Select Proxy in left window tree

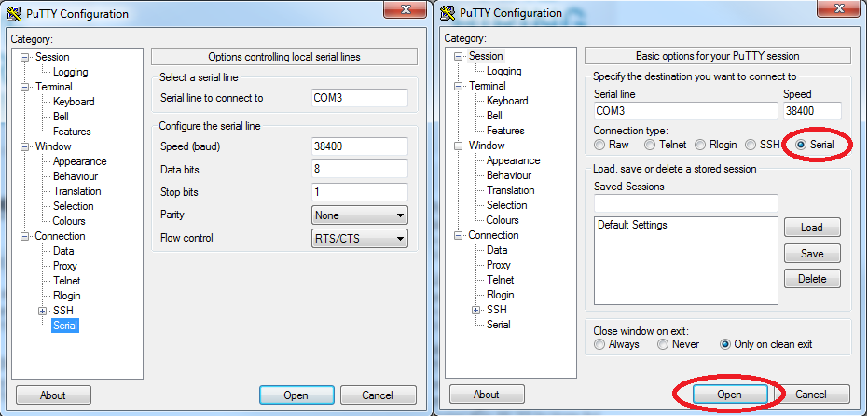click(x=64, y=267)
